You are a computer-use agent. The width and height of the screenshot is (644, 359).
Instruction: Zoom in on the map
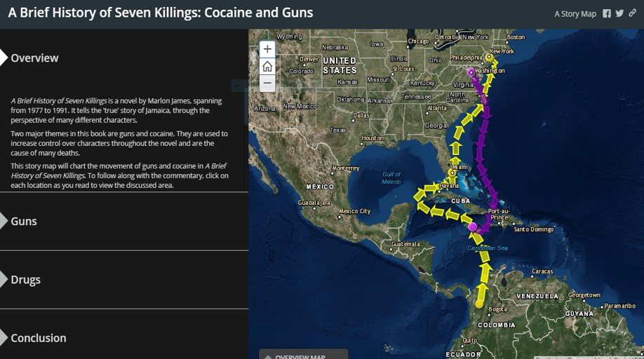click(x=267, y=49)
